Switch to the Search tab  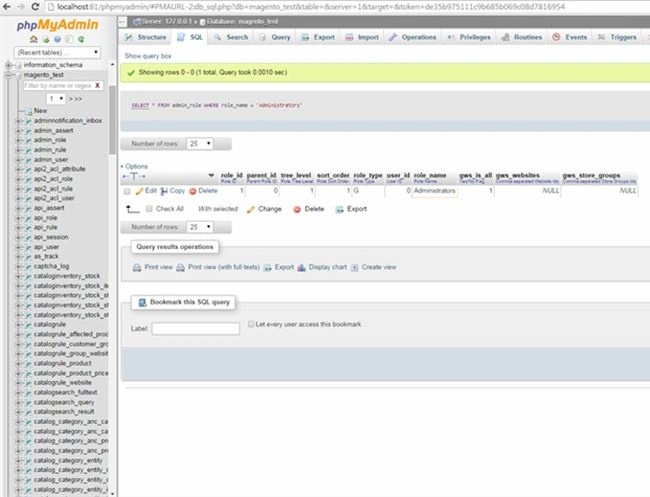231,37
